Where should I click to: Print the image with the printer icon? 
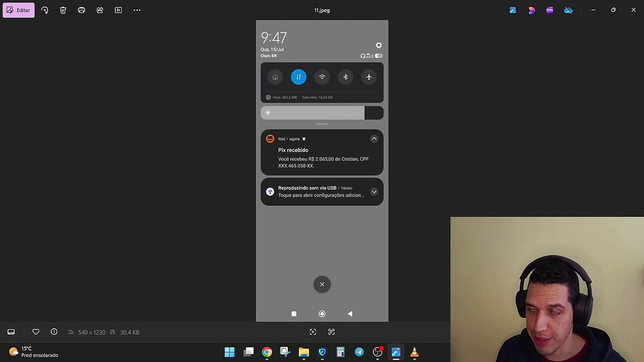pos(82,10)
